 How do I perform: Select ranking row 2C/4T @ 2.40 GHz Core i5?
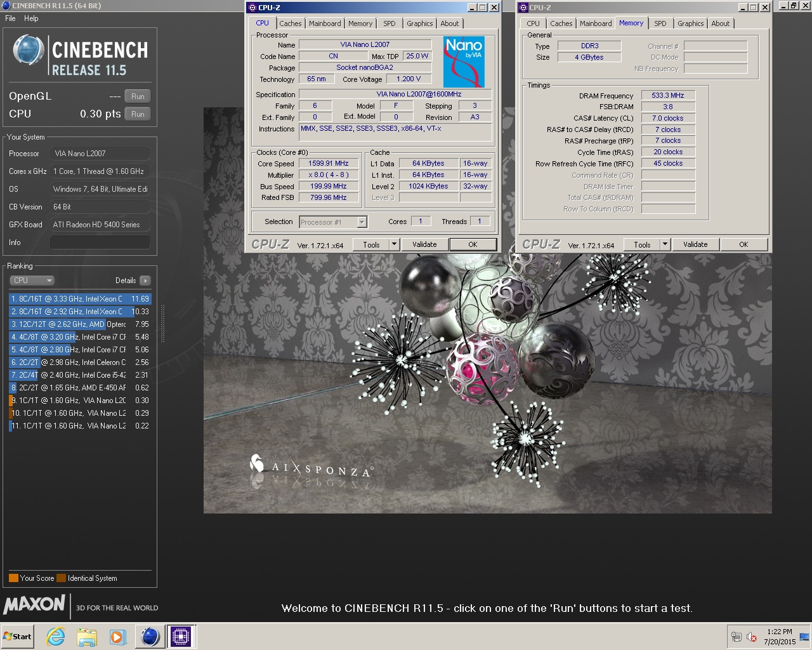tap(80, 375)
